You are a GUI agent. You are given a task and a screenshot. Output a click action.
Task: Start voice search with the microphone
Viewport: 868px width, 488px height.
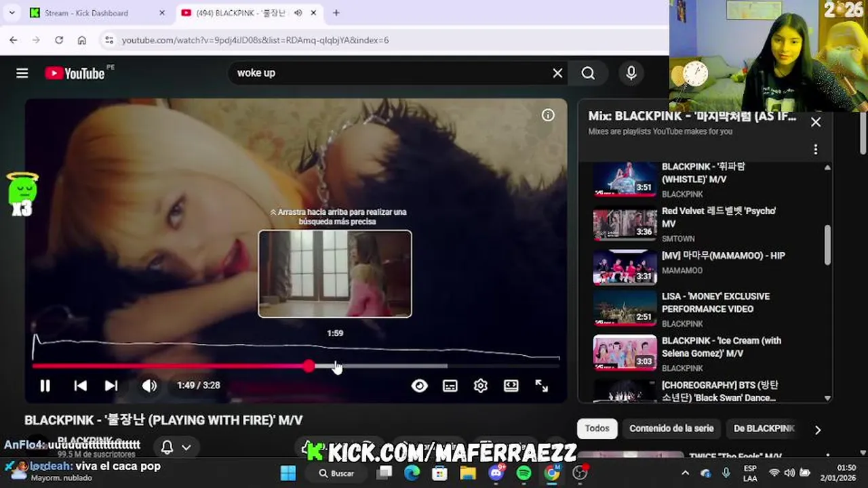pyautogui.click(x=631, y=73)
